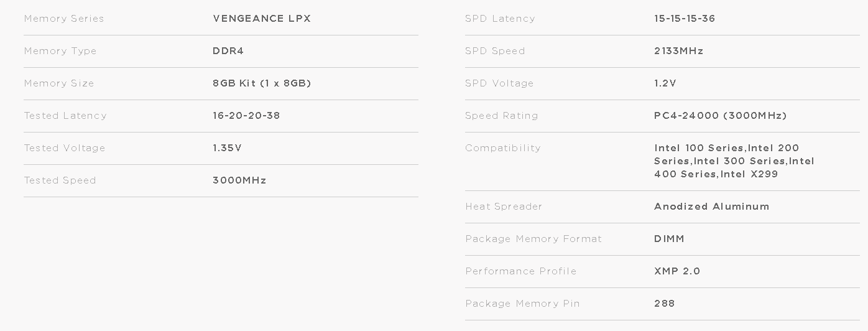The height and width of the screenshot is (331, 868).
Task: Click the Memory Series label
Action: [64, 19]
